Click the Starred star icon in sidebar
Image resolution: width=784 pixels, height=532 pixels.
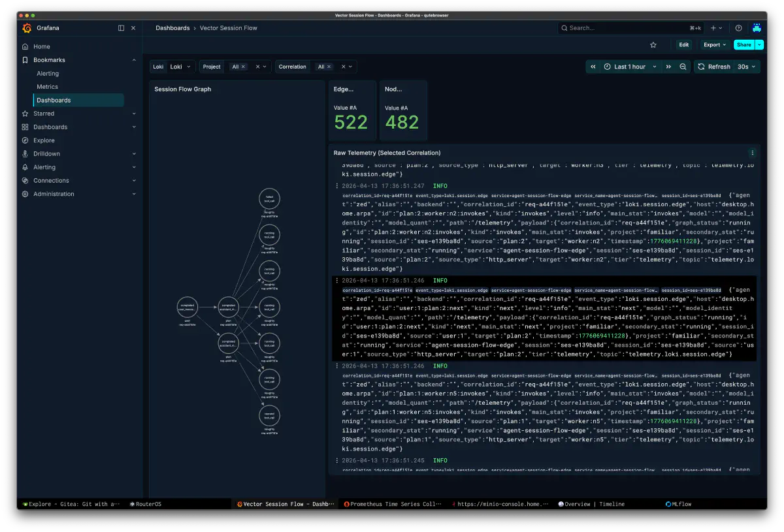coord(25,114)
